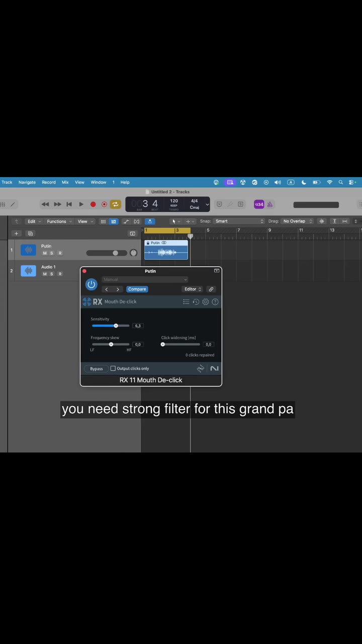Switch to list view icon
The width and height of the screenshot is (362, 644).
[x=114, y=221]
